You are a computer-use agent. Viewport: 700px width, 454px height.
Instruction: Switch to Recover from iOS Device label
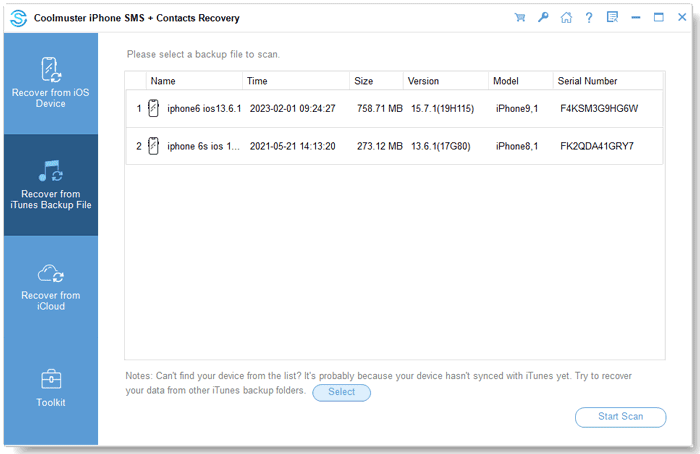point(50,98)
